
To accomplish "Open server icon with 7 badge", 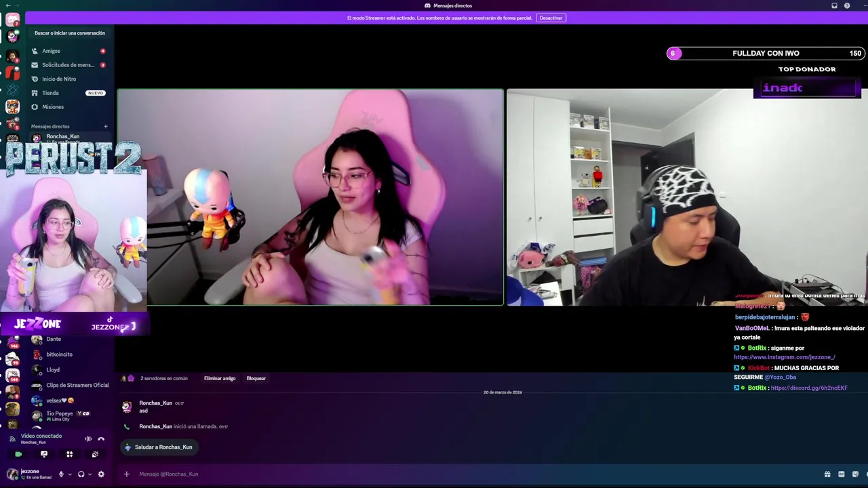I will (x=12, y=20).
